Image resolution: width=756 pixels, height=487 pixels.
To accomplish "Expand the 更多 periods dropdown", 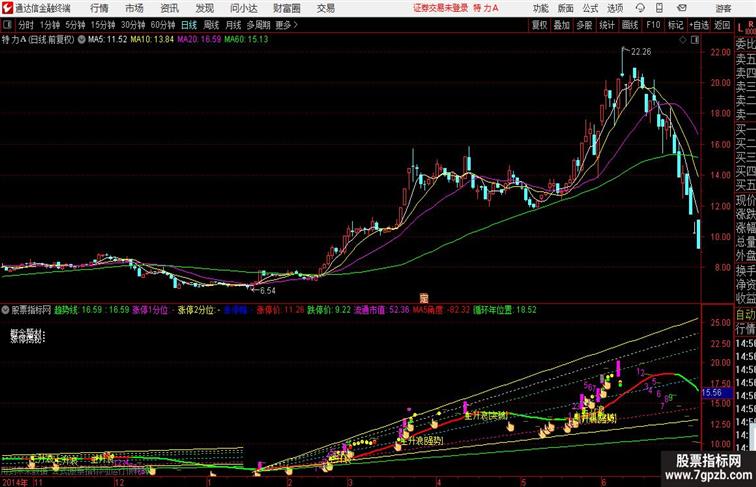I will (x=286, y=25).
